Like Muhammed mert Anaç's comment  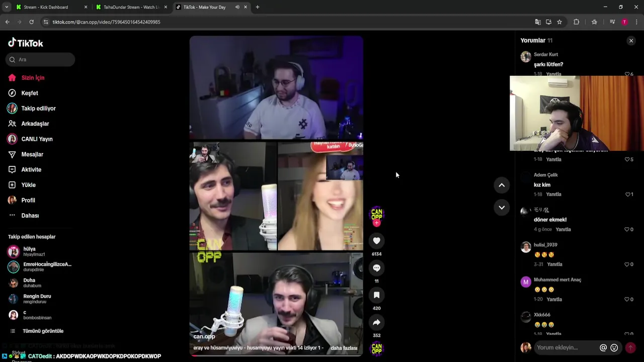627,300
